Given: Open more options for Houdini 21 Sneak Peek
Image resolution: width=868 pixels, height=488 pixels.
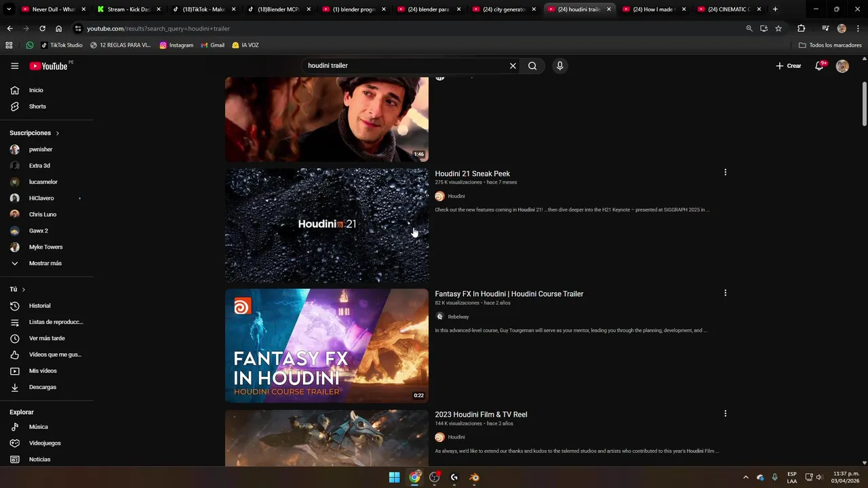Looking at the screenshot, I should coord(725,172).
